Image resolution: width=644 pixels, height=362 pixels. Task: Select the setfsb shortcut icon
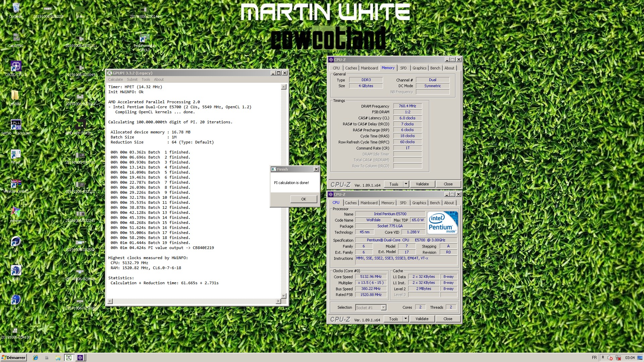pos(16,127)
